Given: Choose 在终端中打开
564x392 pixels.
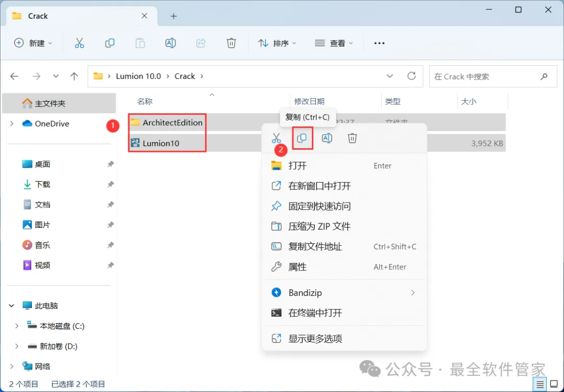Looking at the screenshot, I should tap(344, 313).
